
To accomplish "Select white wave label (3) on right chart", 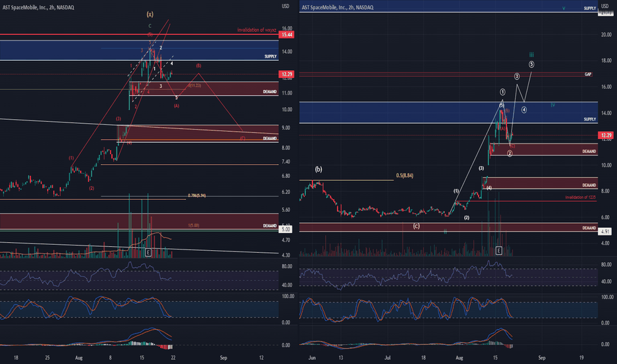I will (481, 168).
